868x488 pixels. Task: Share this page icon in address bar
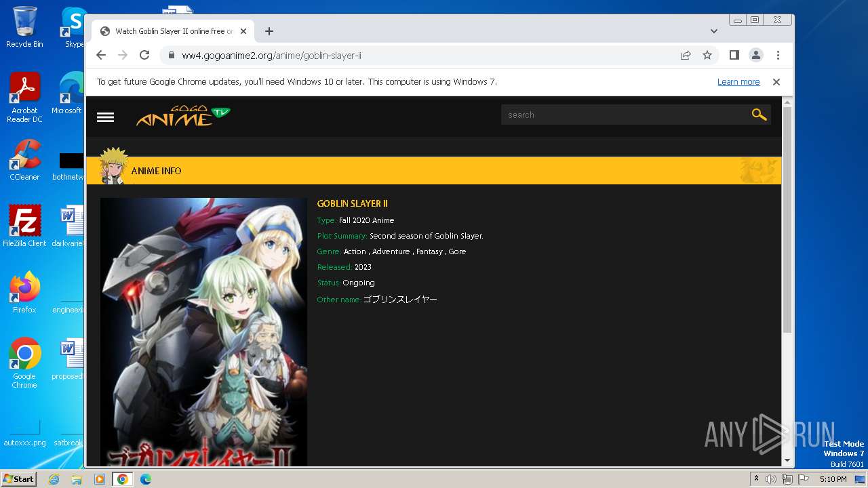click(x=686, y=55)
